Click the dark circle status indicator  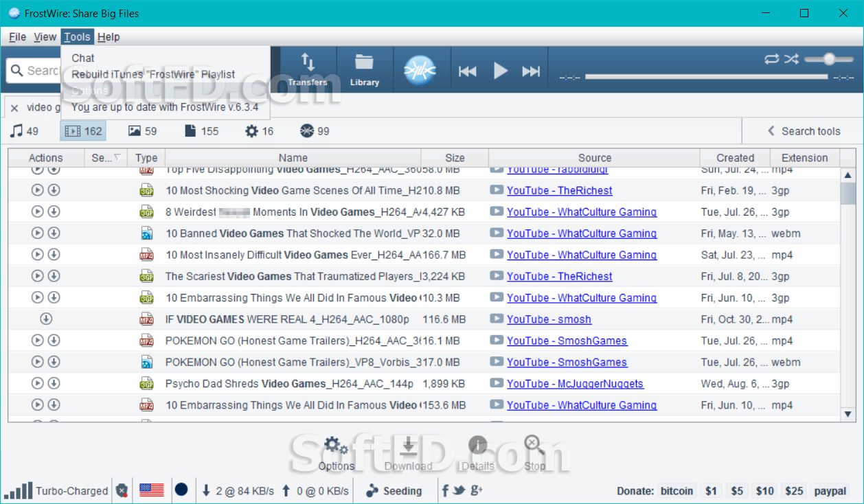181,490
